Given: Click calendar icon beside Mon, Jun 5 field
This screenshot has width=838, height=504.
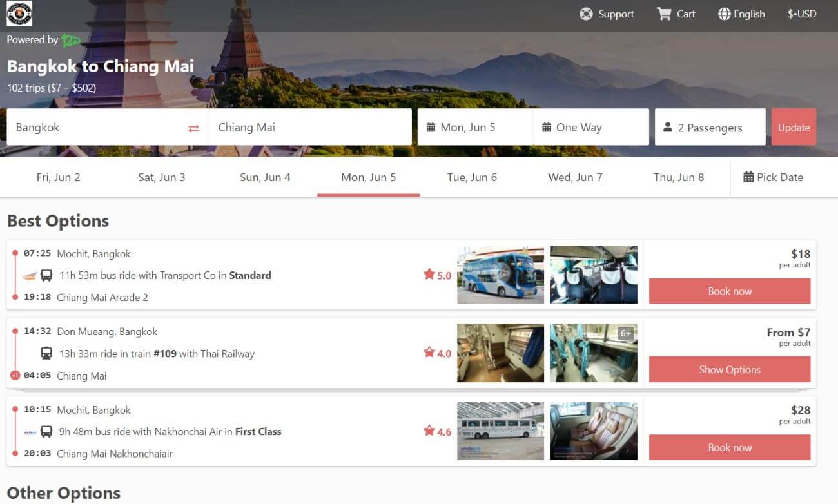Looking at the screenshot, I should (x=431, y=128).
